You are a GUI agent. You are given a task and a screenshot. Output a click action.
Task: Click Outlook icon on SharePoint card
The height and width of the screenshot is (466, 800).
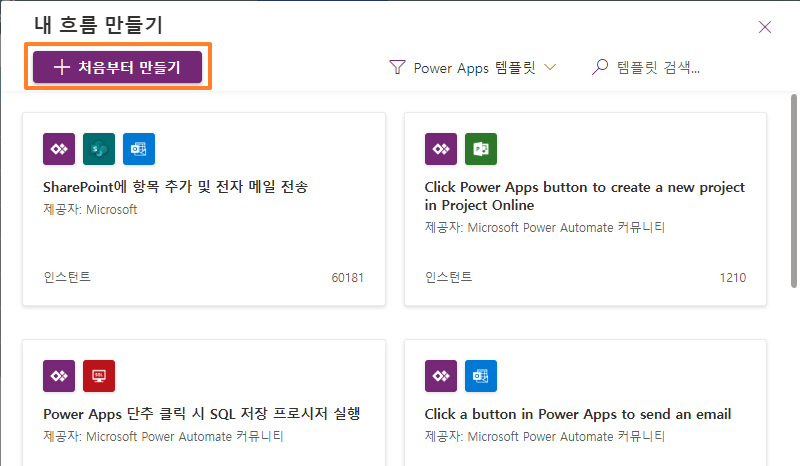click(139, 149)
